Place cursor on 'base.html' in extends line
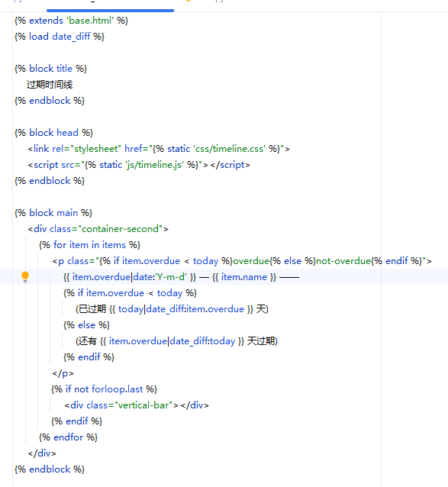The height and width of the screenshot is (487, 448). [90, 21]
